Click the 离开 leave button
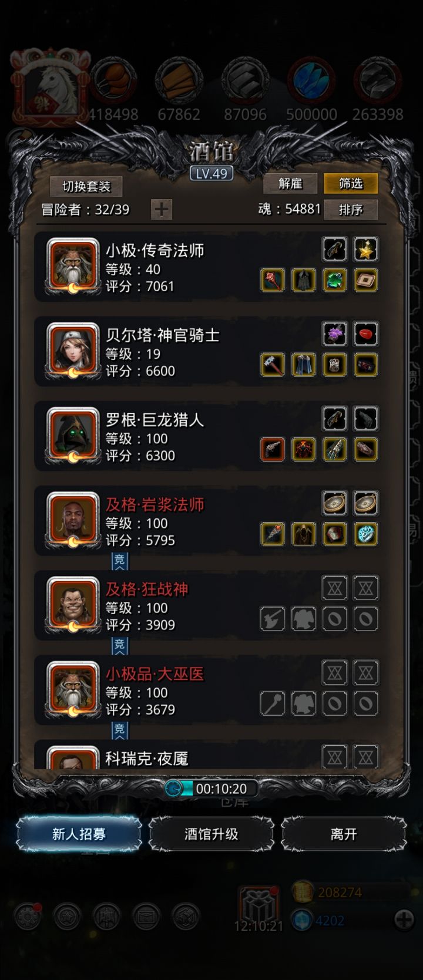 [x=344, y=834]
